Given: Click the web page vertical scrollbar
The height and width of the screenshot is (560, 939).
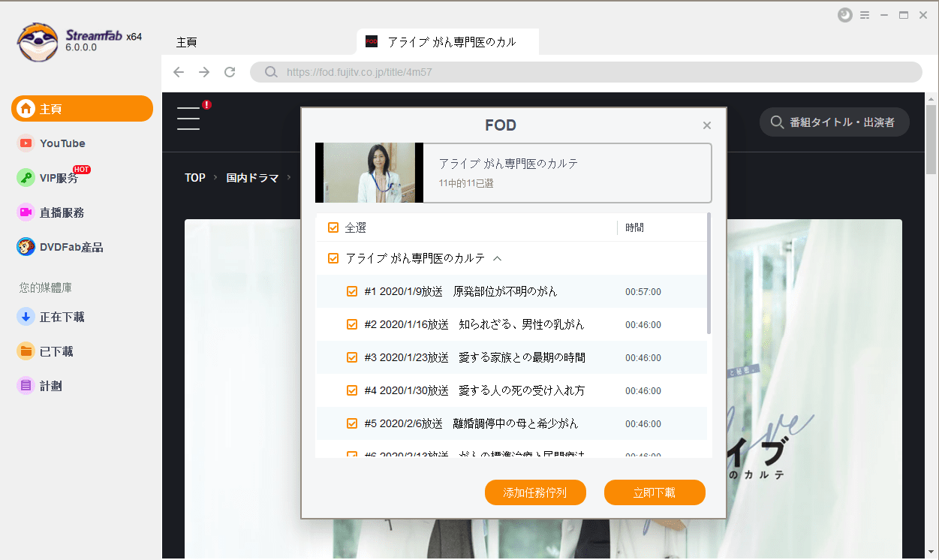Looking at the screenshot, I should coord(931,139).
